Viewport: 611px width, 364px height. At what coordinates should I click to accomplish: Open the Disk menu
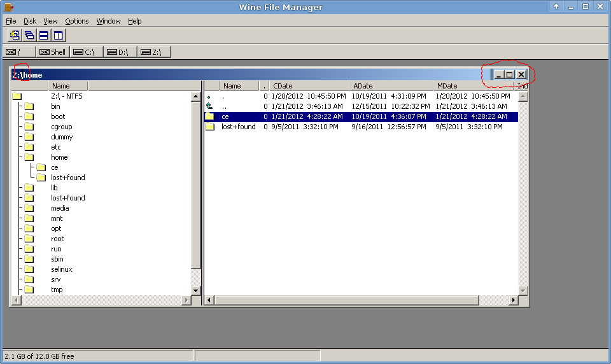pos(30,21)
